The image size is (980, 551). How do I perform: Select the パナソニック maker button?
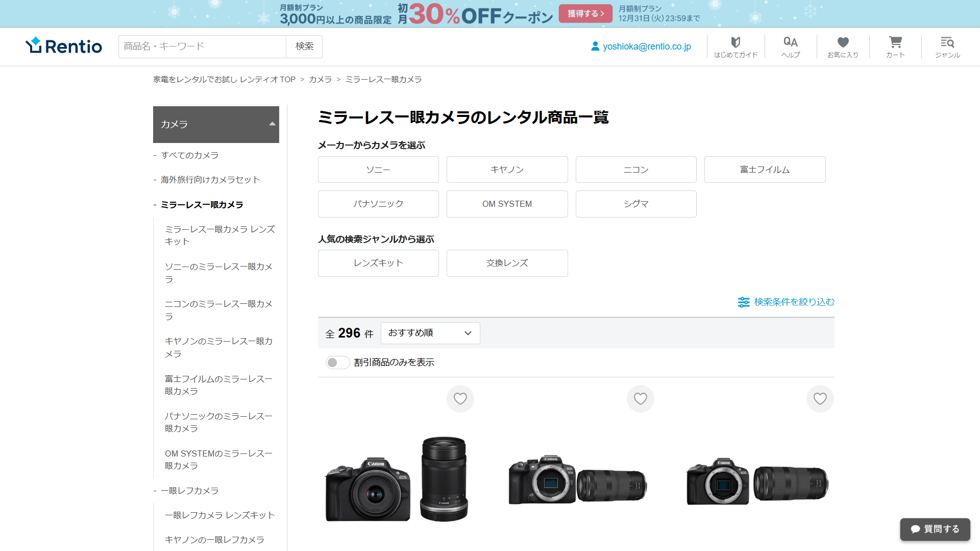coord(378,204)
